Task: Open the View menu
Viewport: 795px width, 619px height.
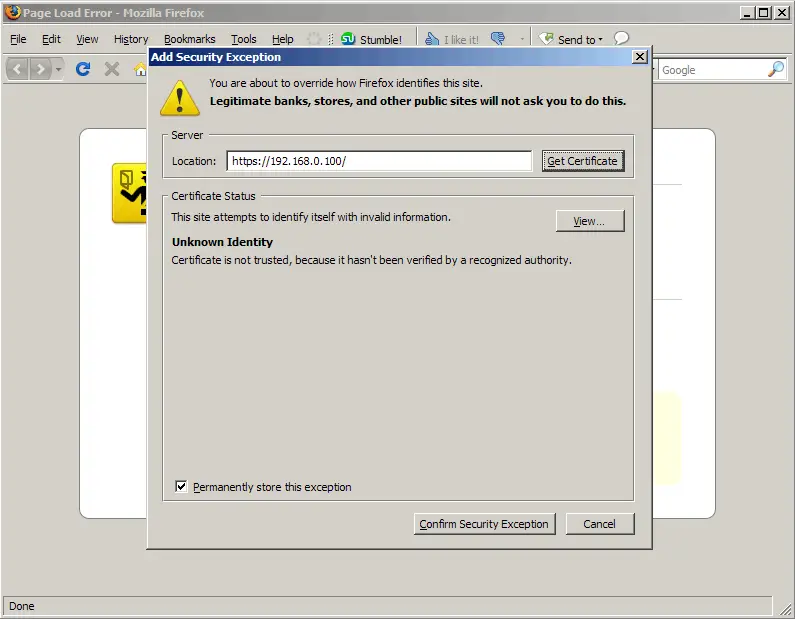Action: coord(87,39)
